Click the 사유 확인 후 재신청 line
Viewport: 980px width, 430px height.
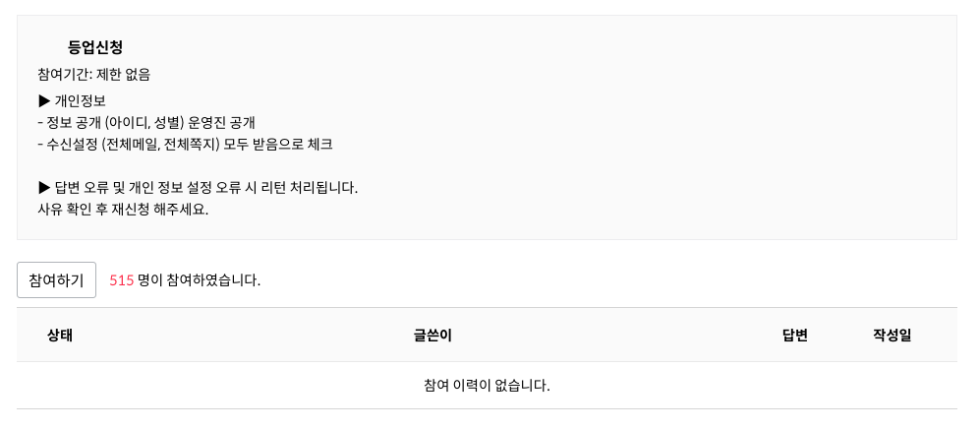(123, 209)
